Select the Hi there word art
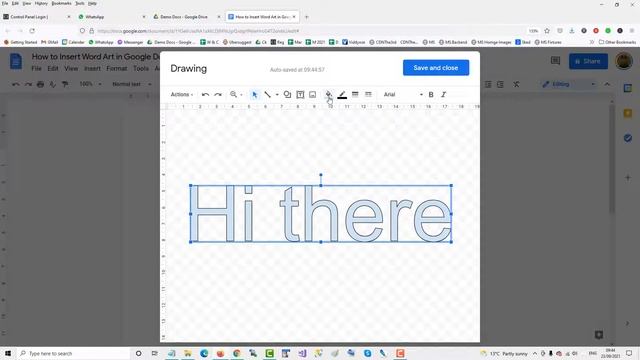The width and height of the screenshot is (640, 360). click(x=321, y=214)
